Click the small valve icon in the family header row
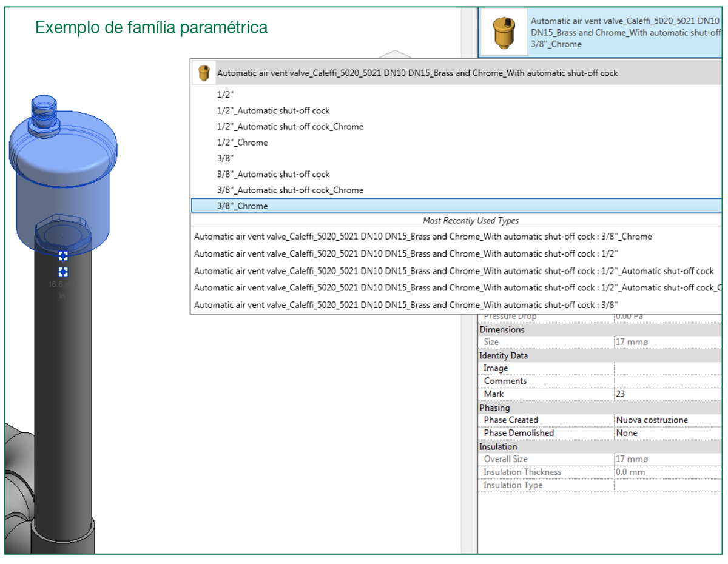 click(203, 73)
